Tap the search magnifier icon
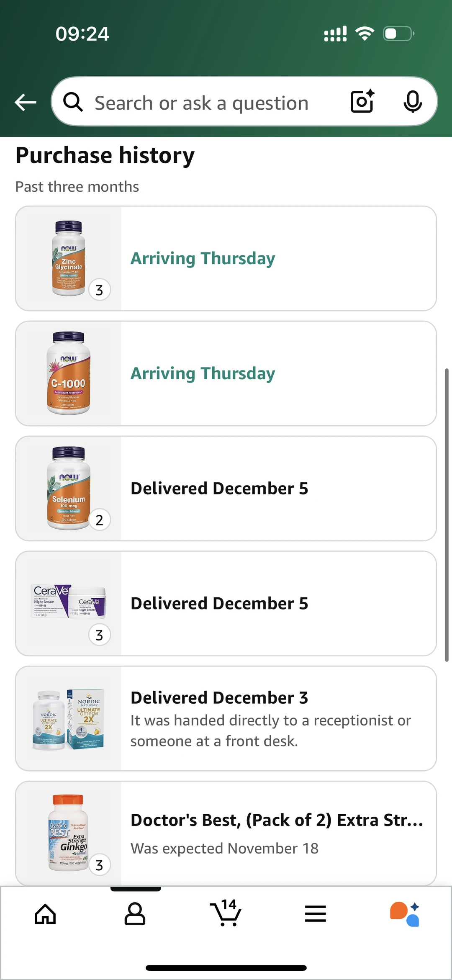Viewport: 452px width, 980px height. click(x=73, y=102)
